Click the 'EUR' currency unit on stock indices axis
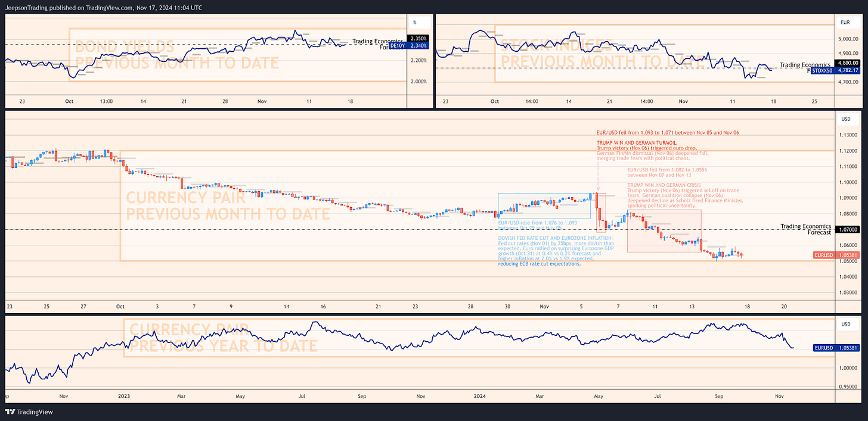868x421 pixels. [x=844, y=23]
